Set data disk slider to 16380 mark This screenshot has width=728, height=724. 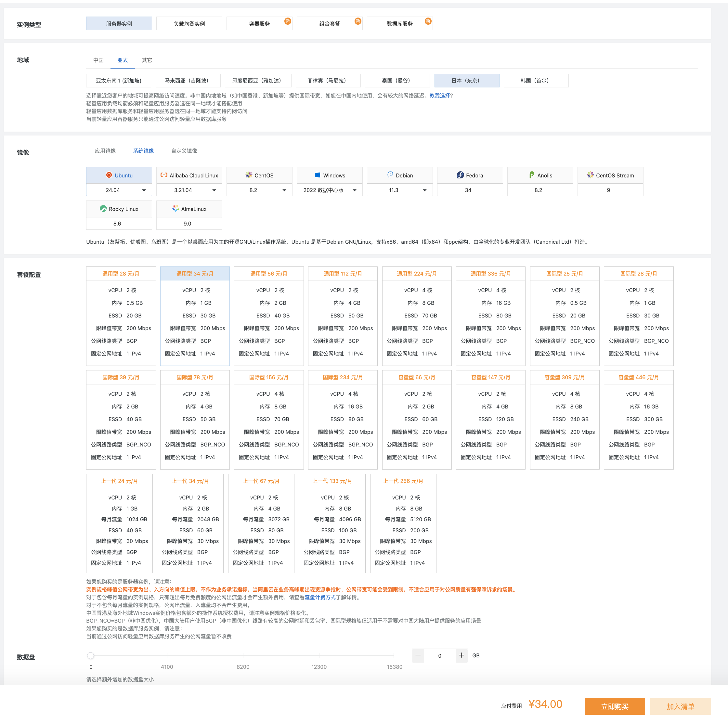click(x=394, y=655)
